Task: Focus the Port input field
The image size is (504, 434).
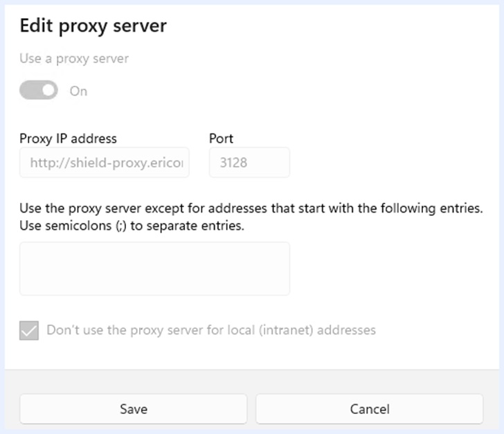Action: [x=249, y=163]
